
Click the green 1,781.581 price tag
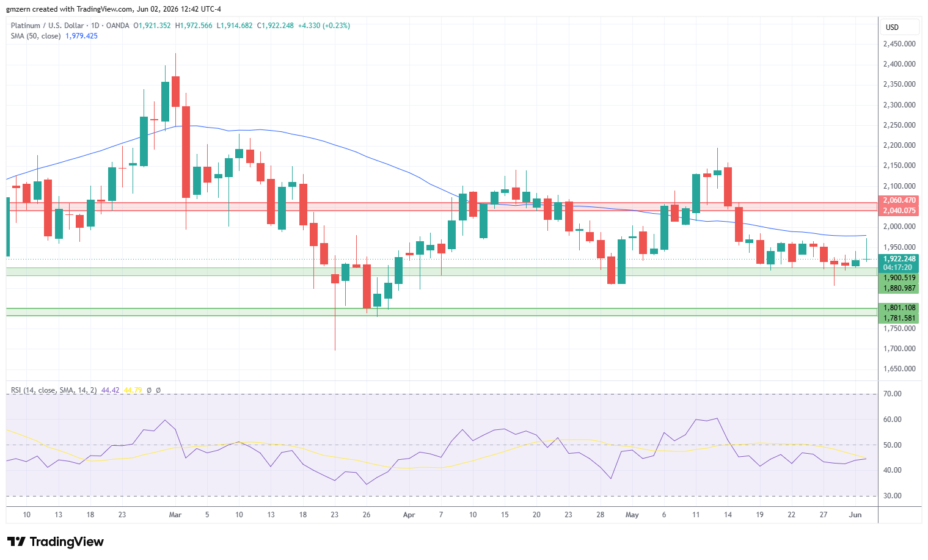[899, 318]
